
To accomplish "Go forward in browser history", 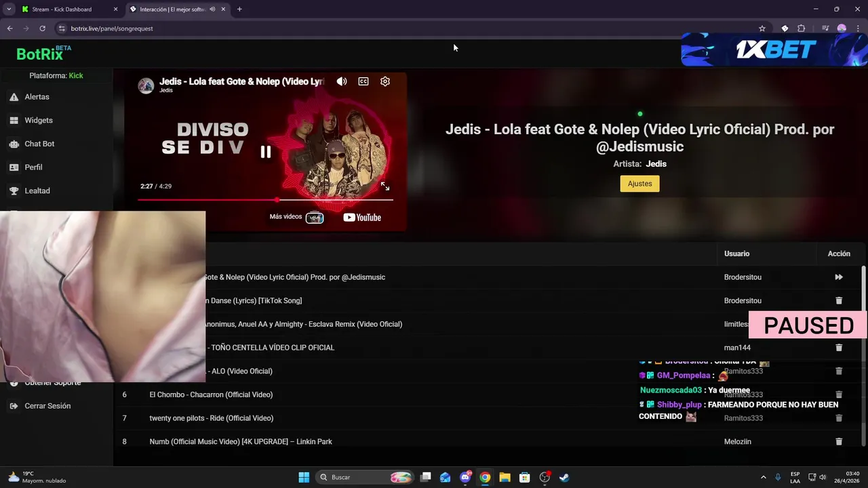I will coord(26,28).
